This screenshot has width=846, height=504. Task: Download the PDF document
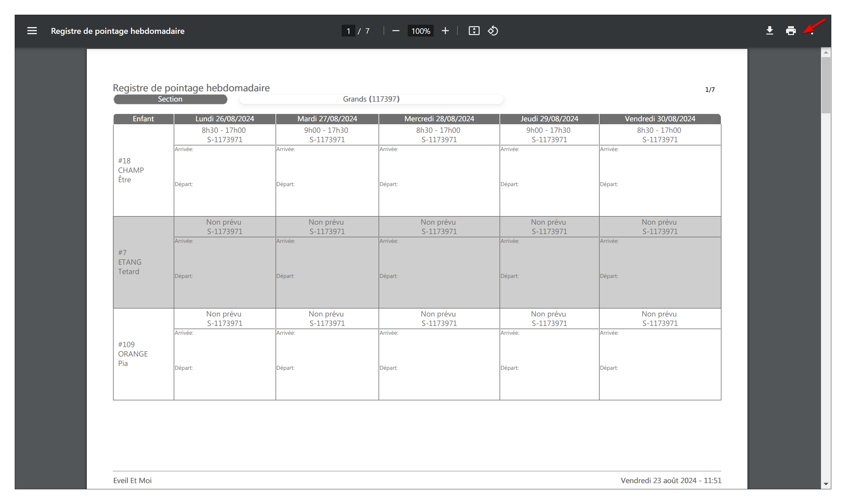770,31
